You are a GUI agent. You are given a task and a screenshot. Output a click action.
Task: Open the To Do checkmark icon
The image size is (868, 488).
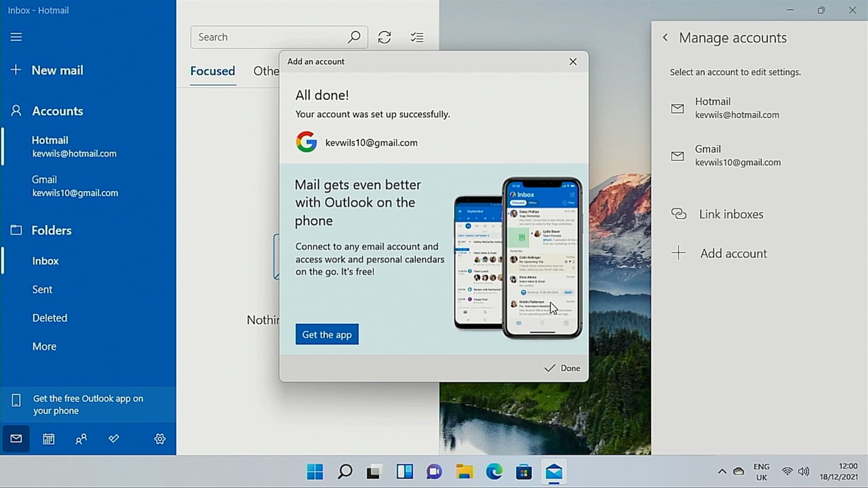point(113,439)
